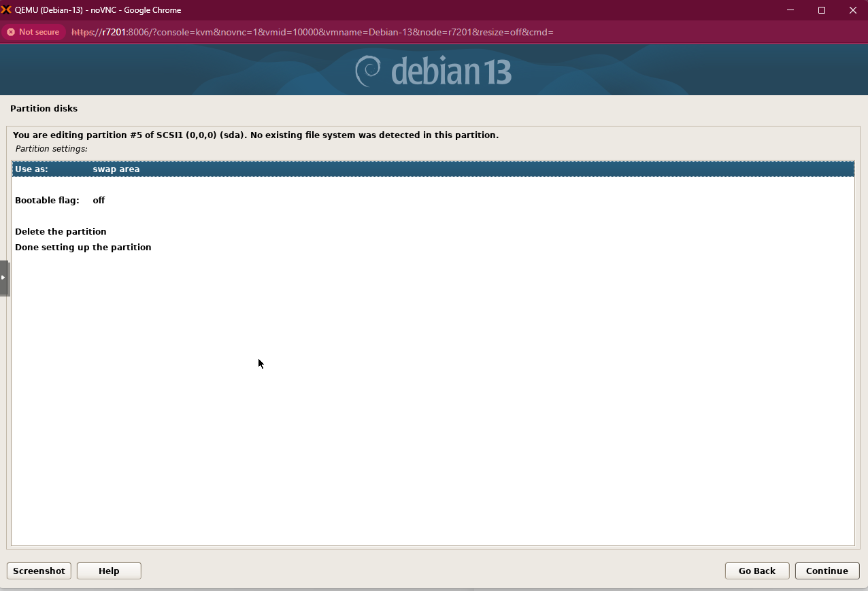Toggle the Bootable flag setting
Image resolution: width=868 pixels, height=591 pixels.
point(60,201)
